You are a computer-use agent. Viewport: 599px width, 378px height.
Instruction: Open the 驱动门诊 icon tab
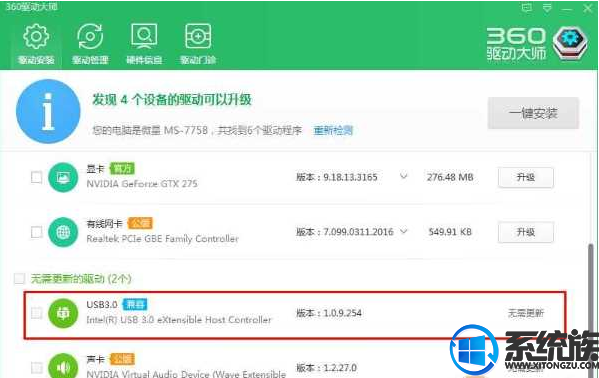click(198, 44)
